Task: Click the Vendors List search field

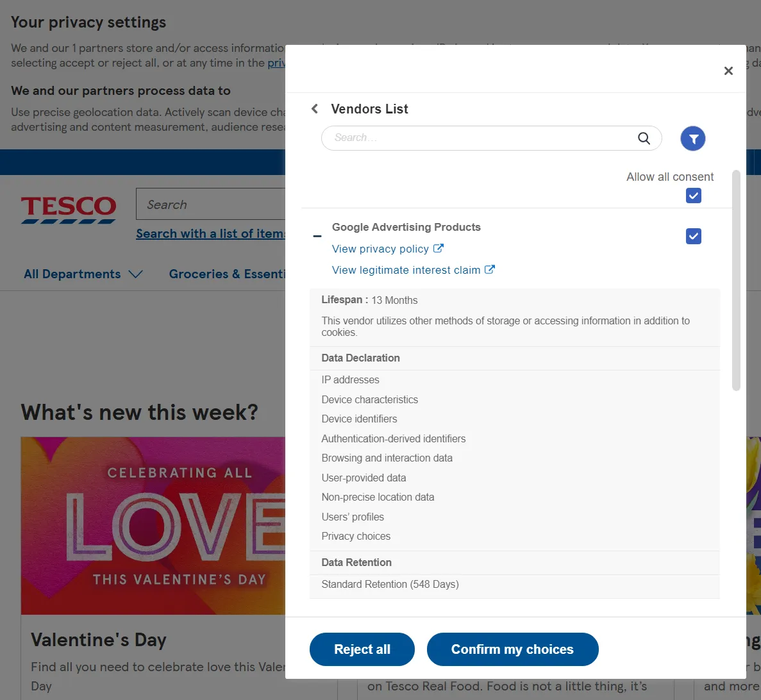Action: pyautogui.click(x=474, y=138)
